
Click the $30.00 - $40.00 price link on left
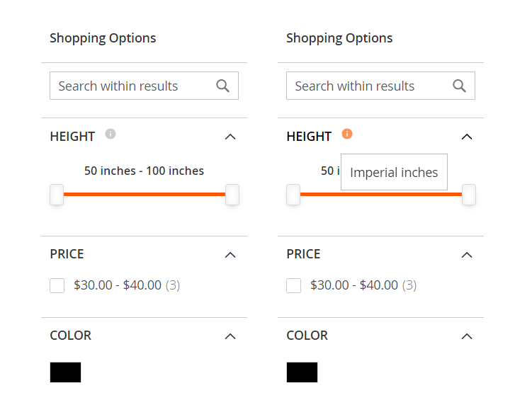tap(118, 285)
